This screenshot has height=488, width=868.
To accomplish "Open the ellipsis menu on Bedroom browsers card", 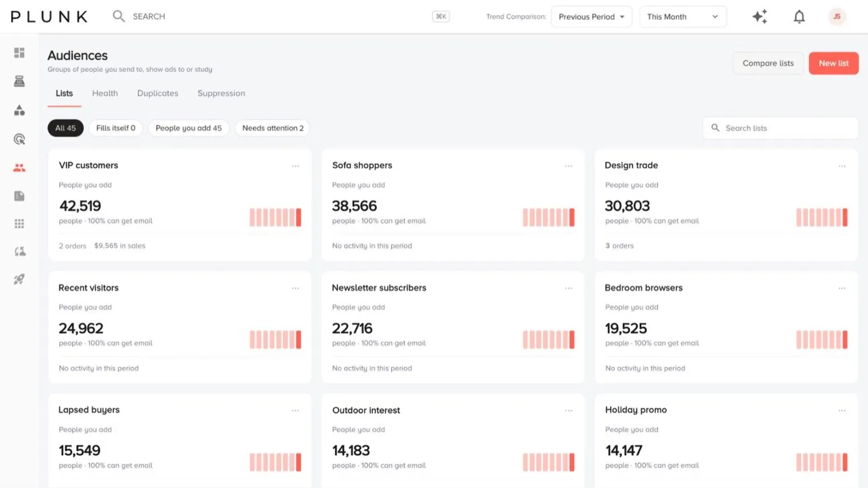I will coord(842,288).
